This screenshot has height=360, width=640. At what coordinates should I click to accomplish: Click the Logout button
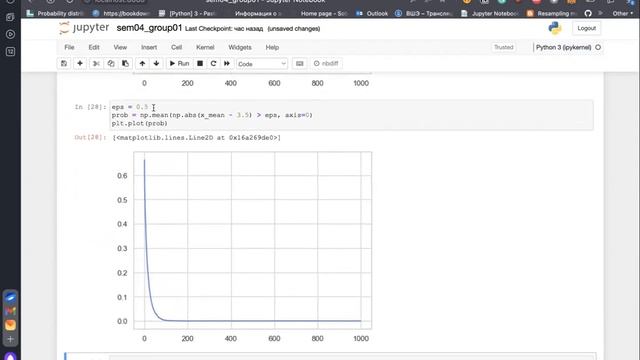pyautogui.click(x=587, y=28)
